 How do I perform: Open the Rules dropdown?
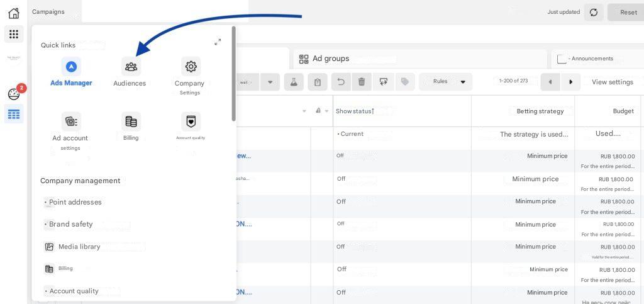click(x=446, y=82)
